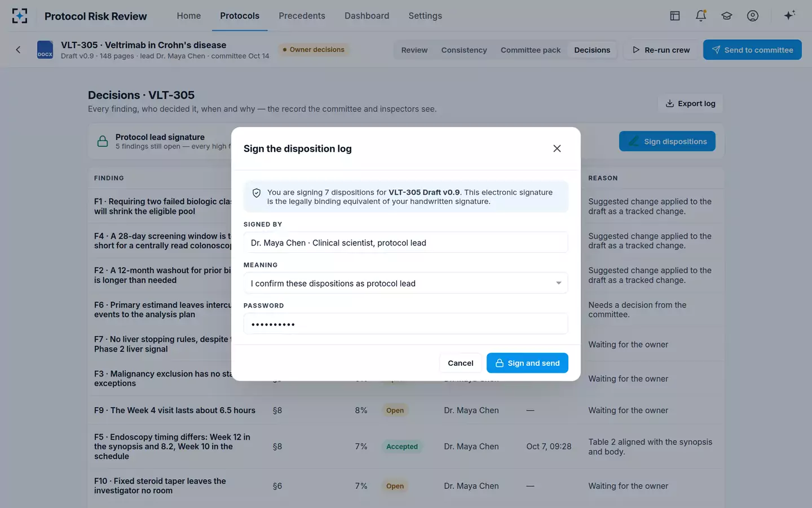The width and height of the screenshot is (812, 508).
Task: Click the shield icon in signing notice
Action: tap(257, 193)
